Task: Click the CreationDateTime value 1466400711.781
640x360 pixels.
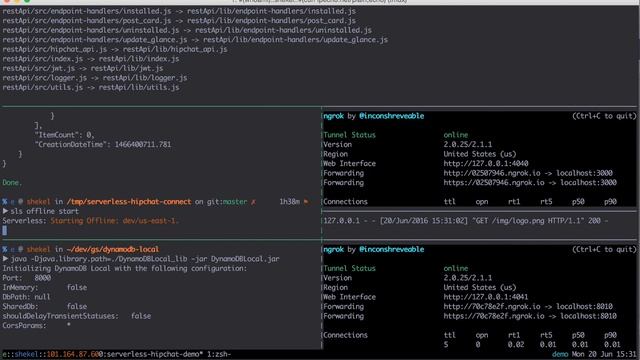Action: tap(143, 144)
